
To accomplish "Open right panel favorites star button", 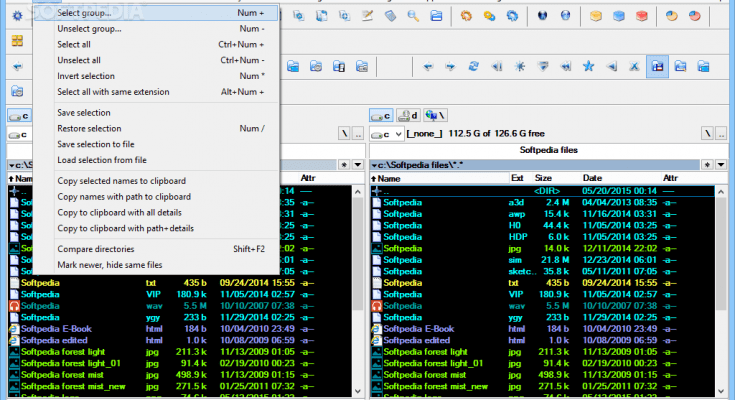I will (707, 165).
